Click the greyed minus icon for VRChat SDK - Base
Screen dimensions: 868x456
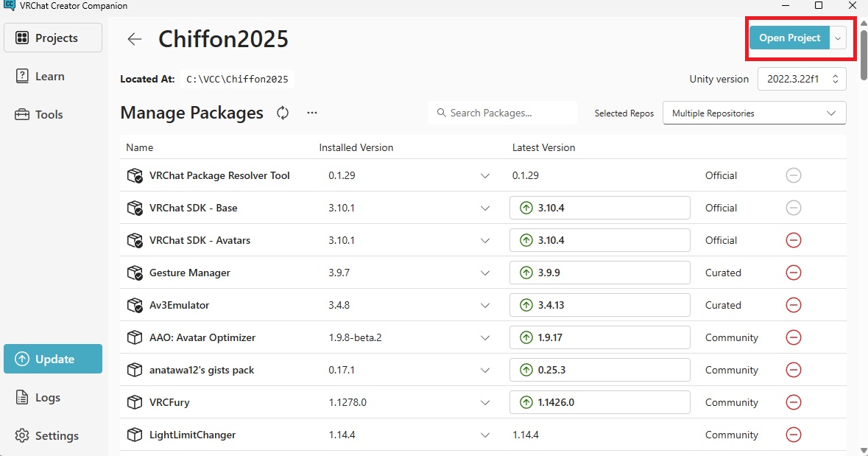793,208
